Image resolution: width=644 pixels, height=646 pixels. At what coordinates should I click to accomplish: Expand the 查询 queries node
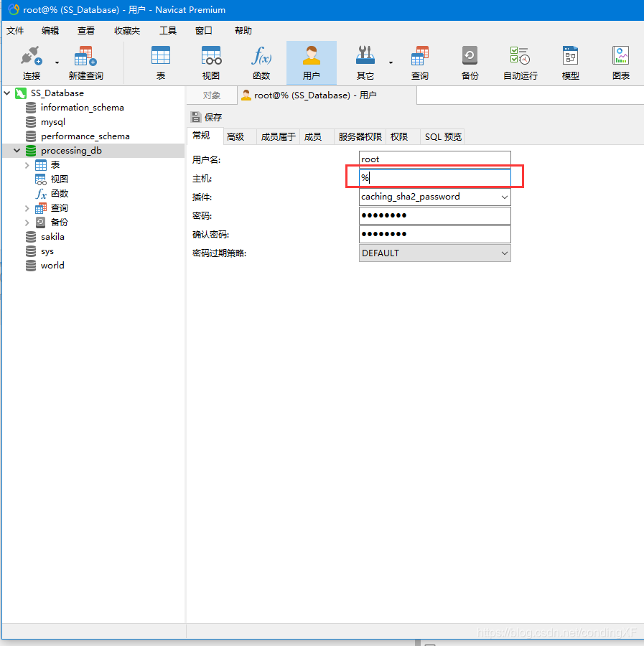(27, 208)
